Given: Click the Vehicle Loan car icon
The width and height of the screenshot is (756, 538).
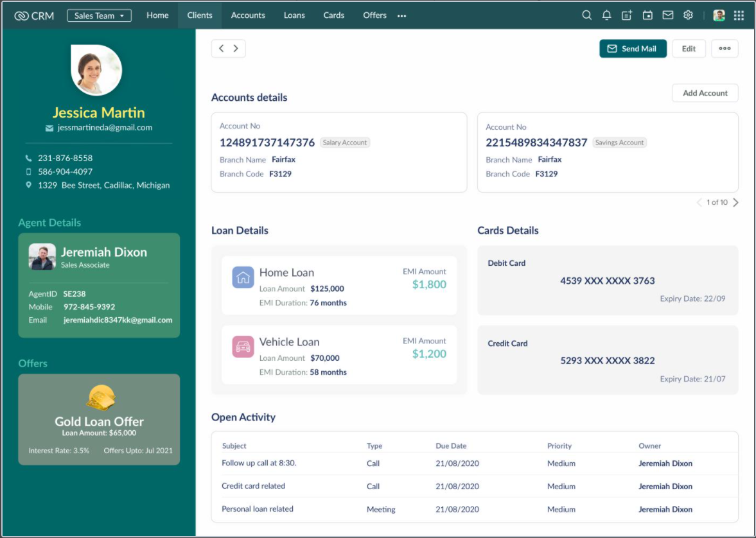Looking at the screenshot, I should pos(243,347).
